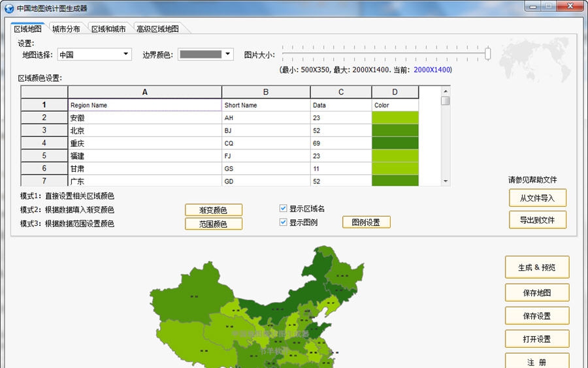Screen dimensions: 588x368
Task: Open the 区域和城市 tab
Action: click(x=108, y=29)
